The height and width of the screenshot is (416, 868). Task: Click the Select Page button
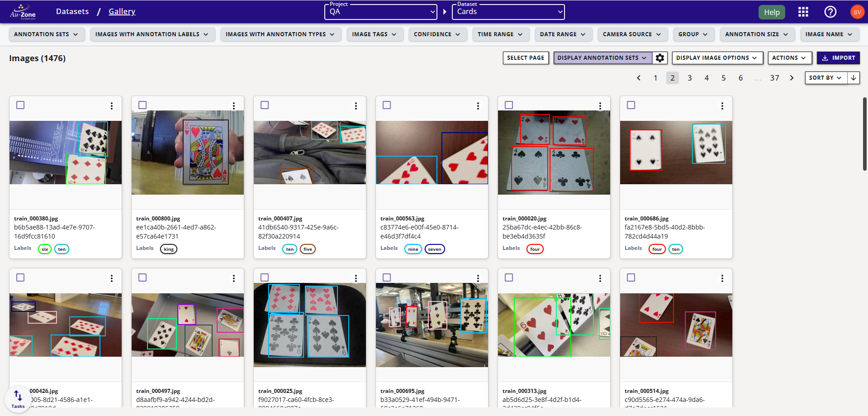click(x=526, y=58)
